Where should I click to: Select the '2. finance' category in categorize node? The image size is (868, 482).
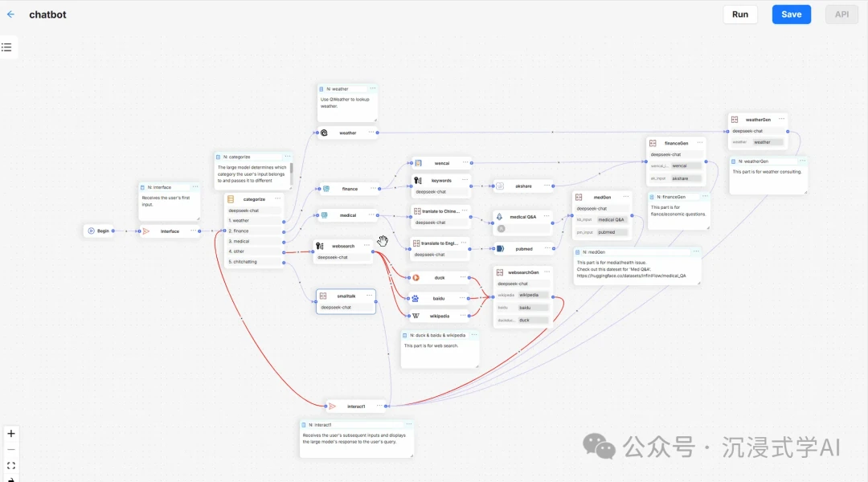point(239,231)
